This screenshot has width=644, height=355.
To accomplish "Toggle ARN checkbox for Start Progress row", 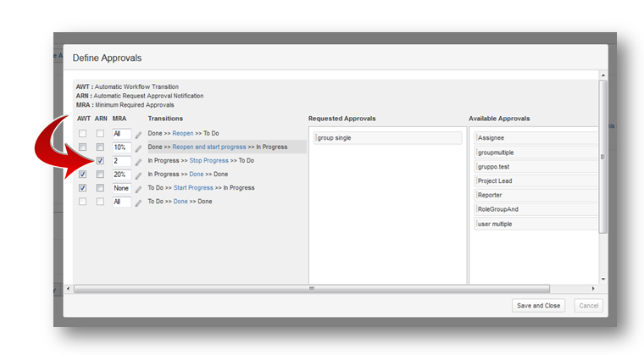I will point(100,187).
